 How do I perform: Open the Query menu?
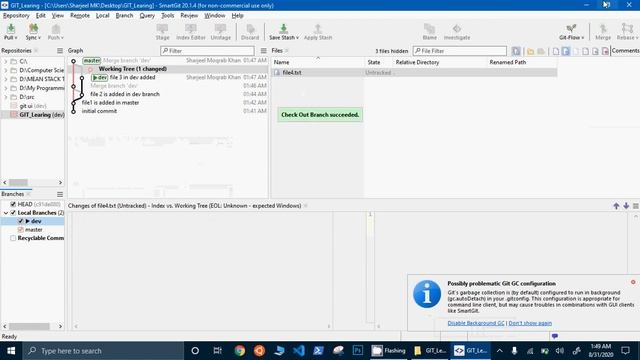[147, 16]
